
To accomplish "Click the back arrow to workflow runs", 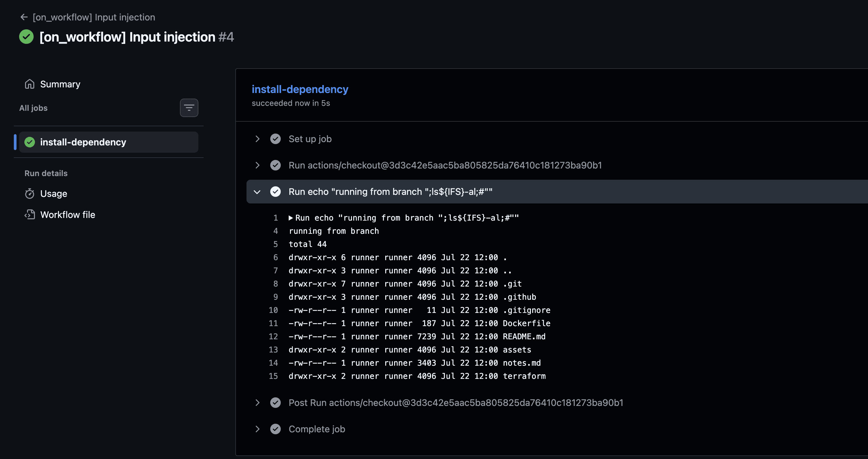I will click(x=24, y=17).
